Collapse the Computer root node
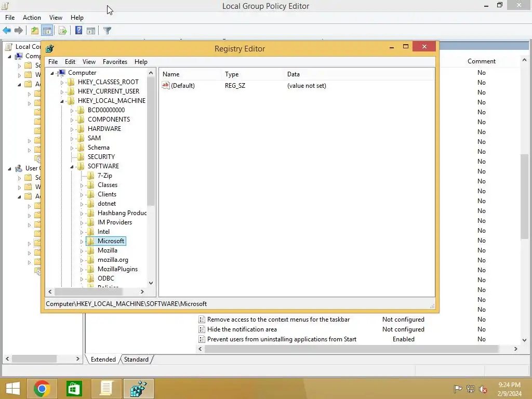The image size is (532, 399). (52, 73)
